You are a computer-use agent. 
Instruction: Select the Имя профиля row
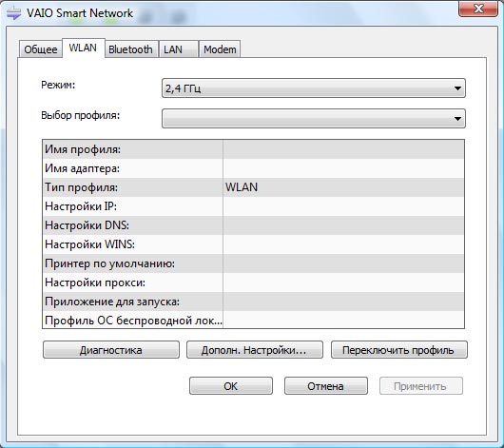pyautogui.click(x=253, y=149)
